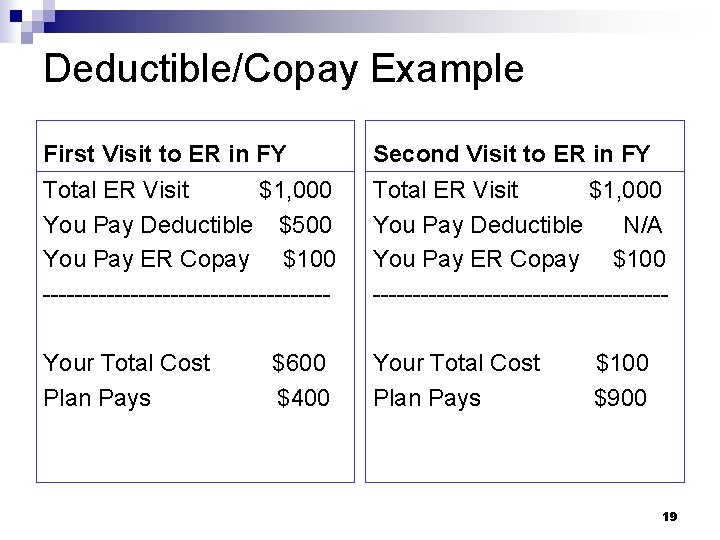Image resolution: width=720 pixels, height=540 pixels.
Task: Select 'Plan Pays' label in second table
Action: (427, 398)
